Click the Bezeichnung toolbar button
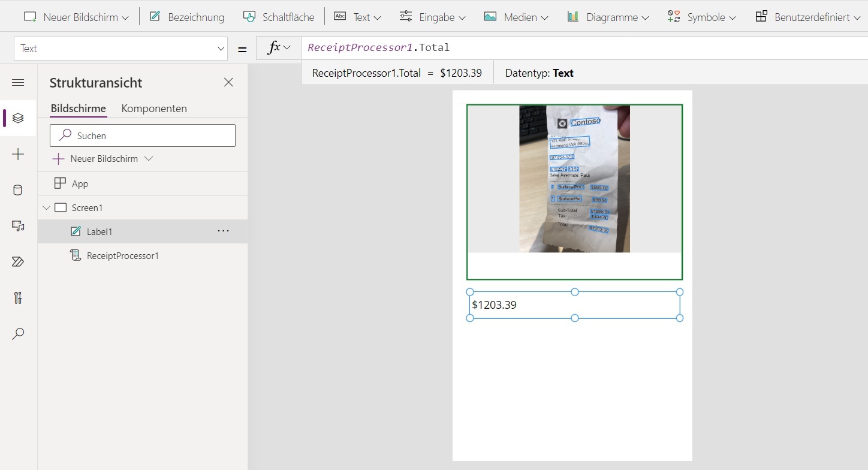This screenshot has height=470, width=868. [187, 17]
